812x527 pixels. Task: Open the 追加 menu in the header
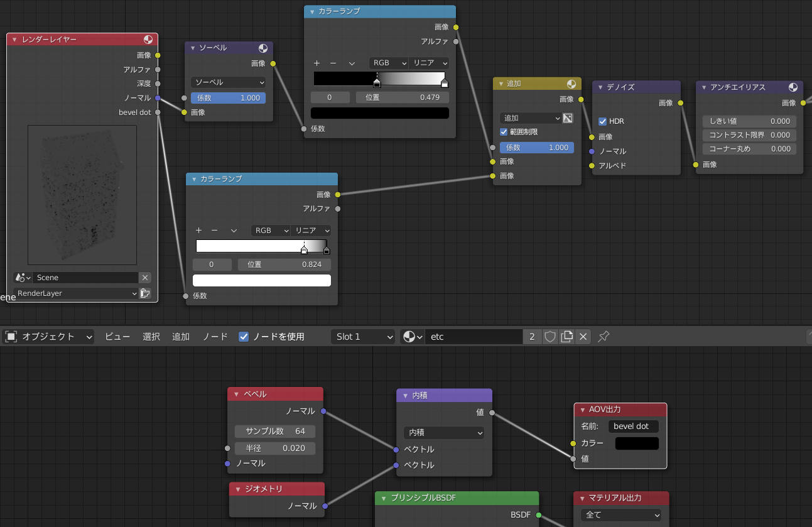pos(181,337)
